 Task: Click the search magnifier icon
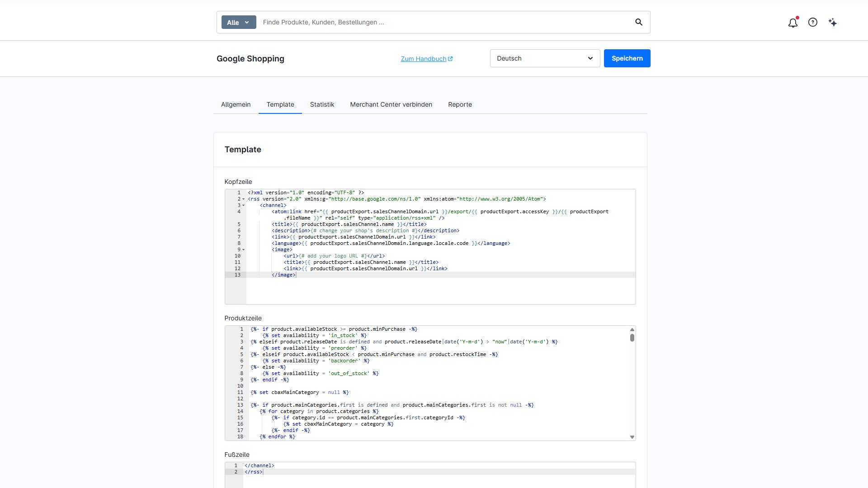[639, 22]
